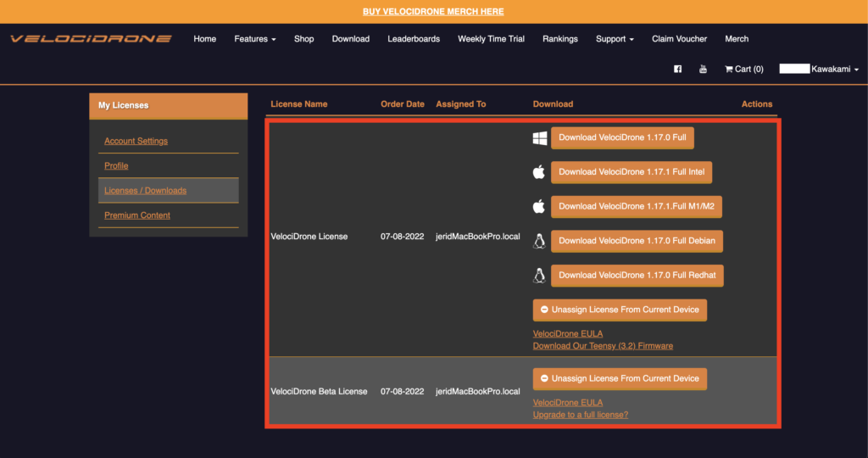
Task: Open the Facebook icon link
Action: click(x=677, y=70)
